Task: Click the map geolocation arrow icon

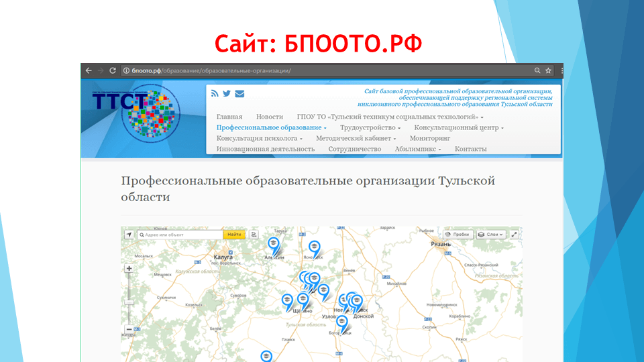Action: [x=129, y=235]
